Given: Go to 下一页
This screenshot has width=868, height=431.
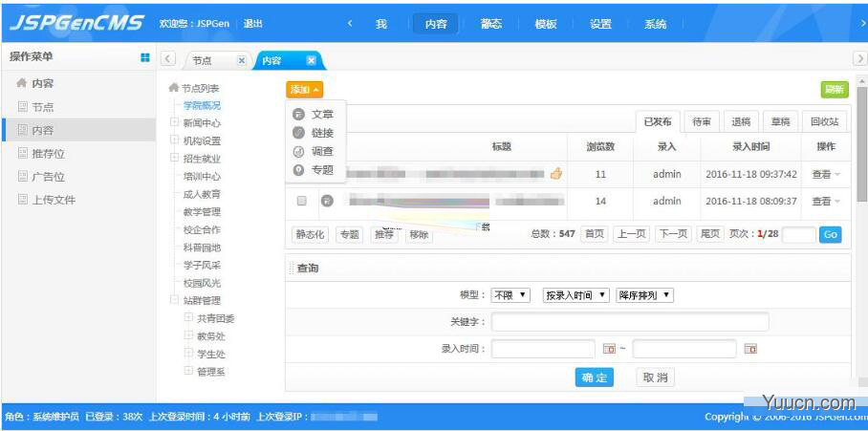Looking at the screenshot, I should [x=673, y=234].
